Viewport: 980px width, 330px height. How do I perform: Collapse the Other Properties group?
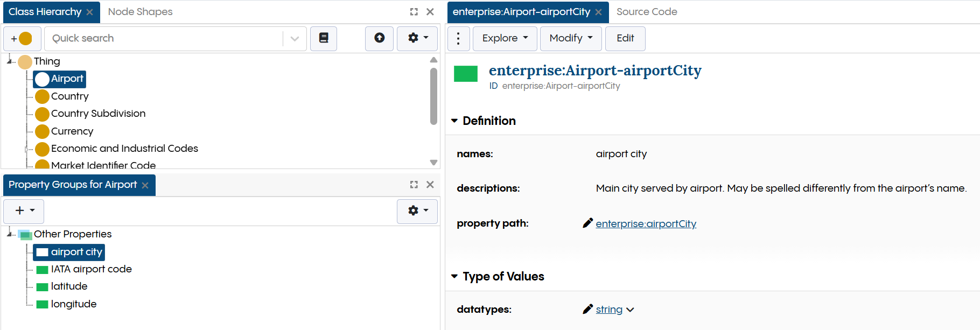tap(10, 234)
